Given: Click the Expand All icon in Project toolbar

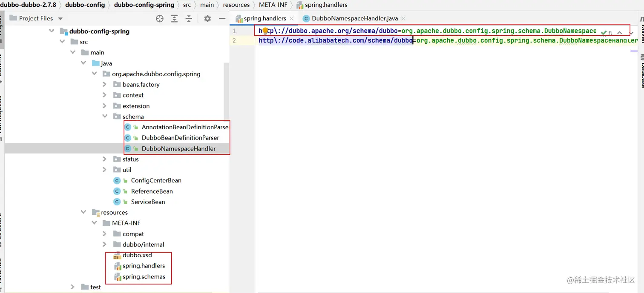Looking at the screenshot, I should click(175, 18).
